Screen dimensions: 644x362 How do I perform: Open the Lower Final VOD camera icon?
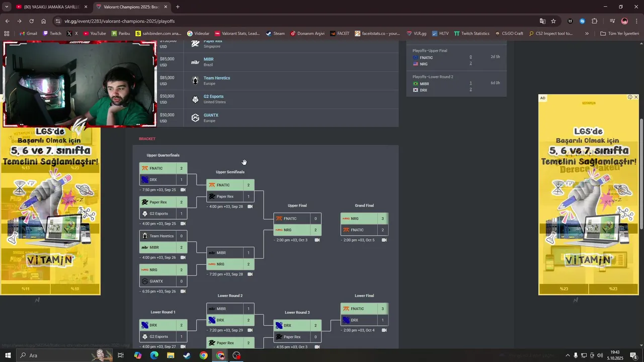tap(384, 330)
